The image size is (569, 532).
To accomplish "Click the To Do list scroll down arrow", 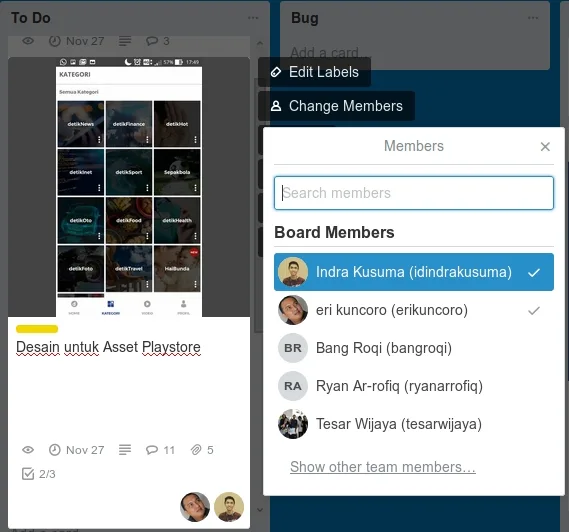I will pyautogui.click(x=260, y=510).
